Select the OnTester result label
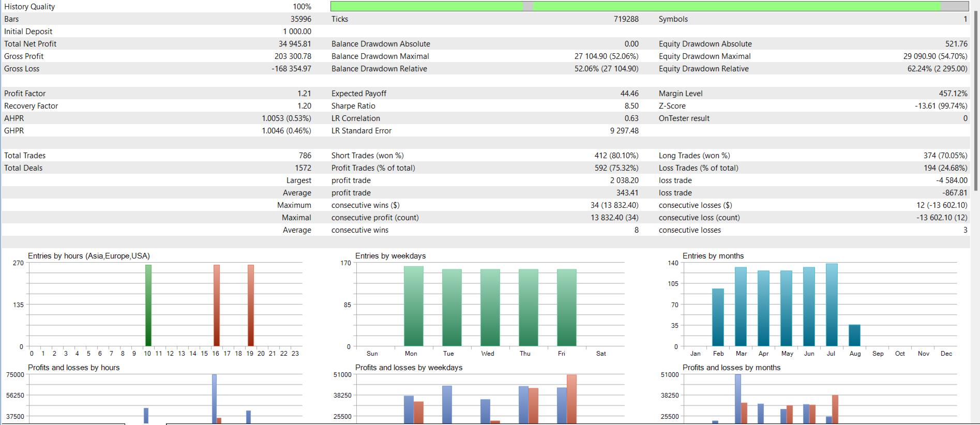This screenshot has width=980, height=425. pos(684,118)
